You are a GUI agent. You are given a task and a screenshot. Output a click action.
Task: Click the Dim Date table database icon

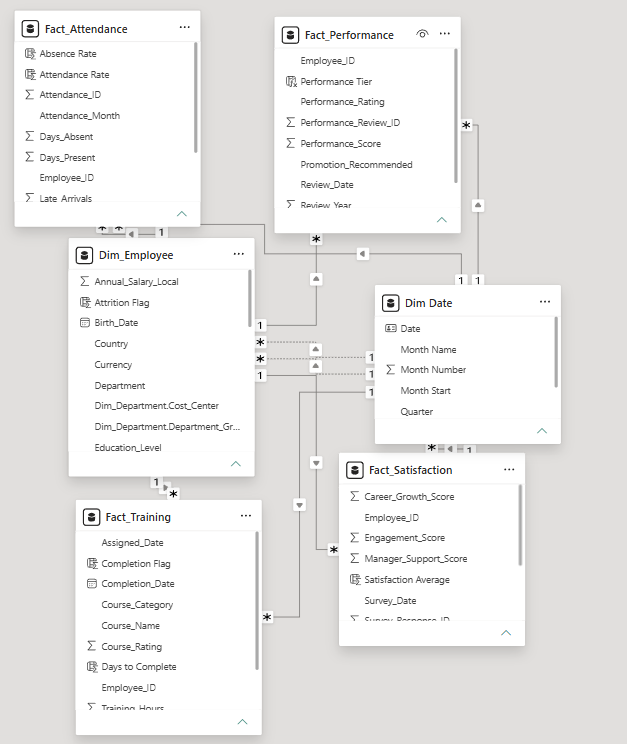coord(391,303)
